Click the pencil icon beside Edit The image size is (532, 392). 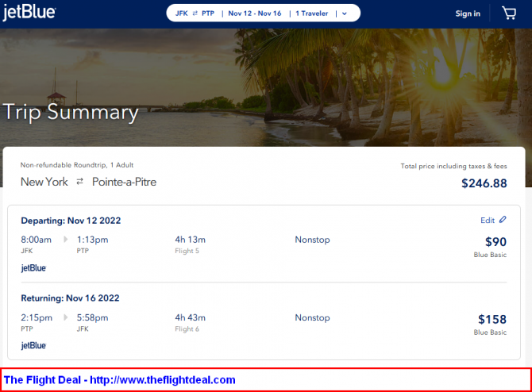pyautogui.click(x=503, y=220)
